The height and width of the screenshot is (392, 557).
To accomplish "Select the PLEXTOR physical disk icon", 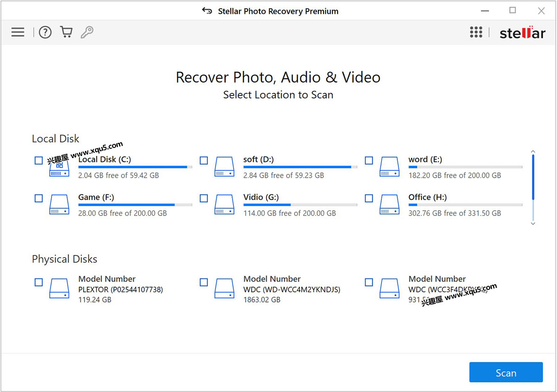I will click(59, 289).
